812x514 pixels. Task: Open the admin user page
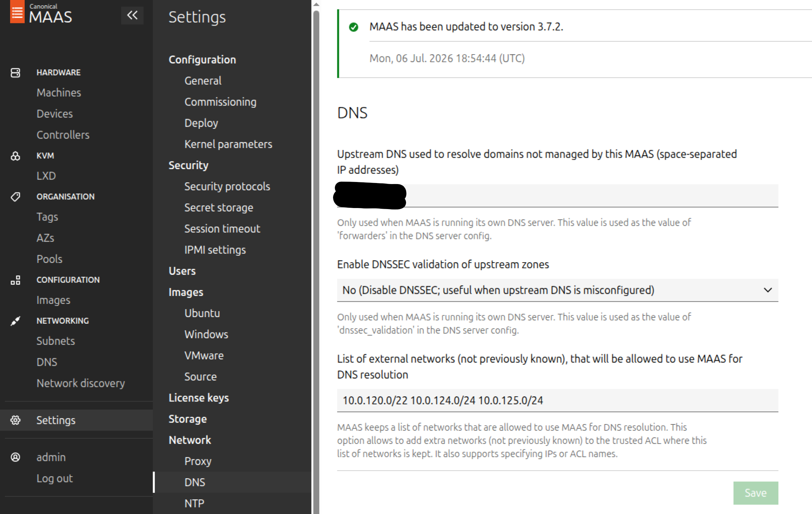(x=51, y=457)
